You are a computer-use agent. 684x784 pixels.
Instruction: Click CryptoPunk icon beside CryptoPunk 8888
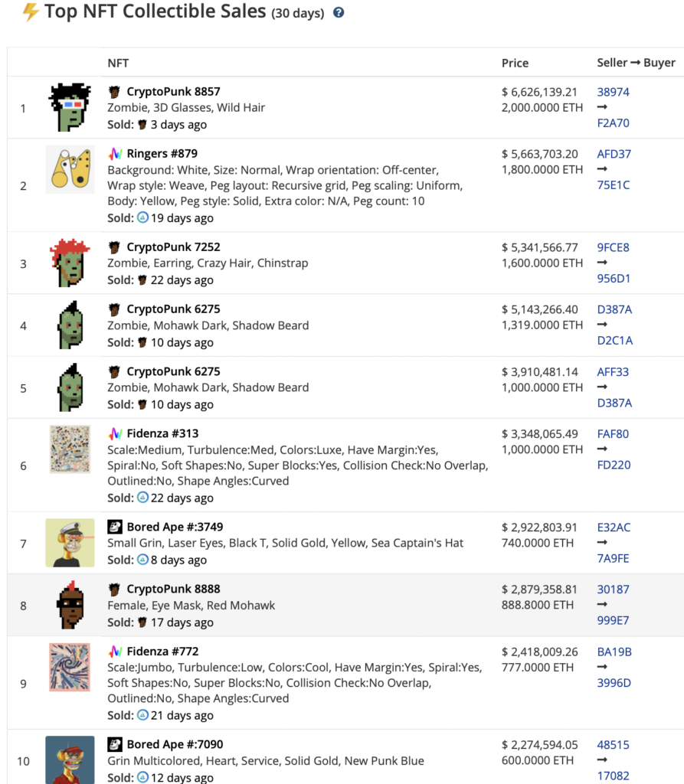click(115, 590)
